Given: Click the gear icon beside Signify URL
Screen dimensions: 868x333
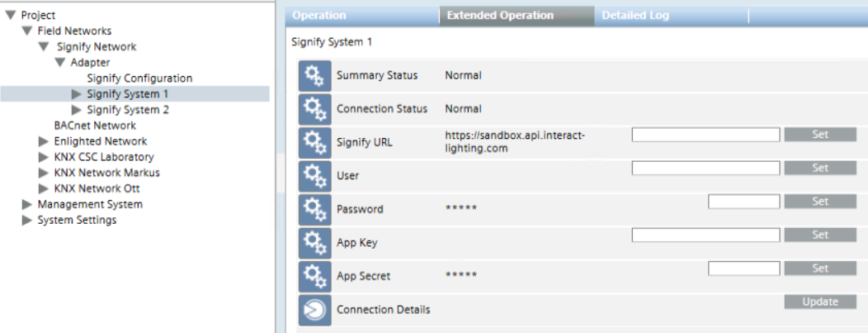Looking at the screenshot, I should pyautogui.click(x=314, y=142).
